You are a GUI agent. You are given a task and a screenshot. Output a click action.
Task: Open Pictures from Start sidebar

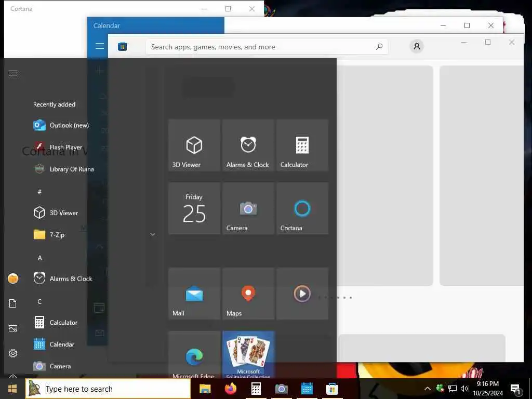(13, 328)
